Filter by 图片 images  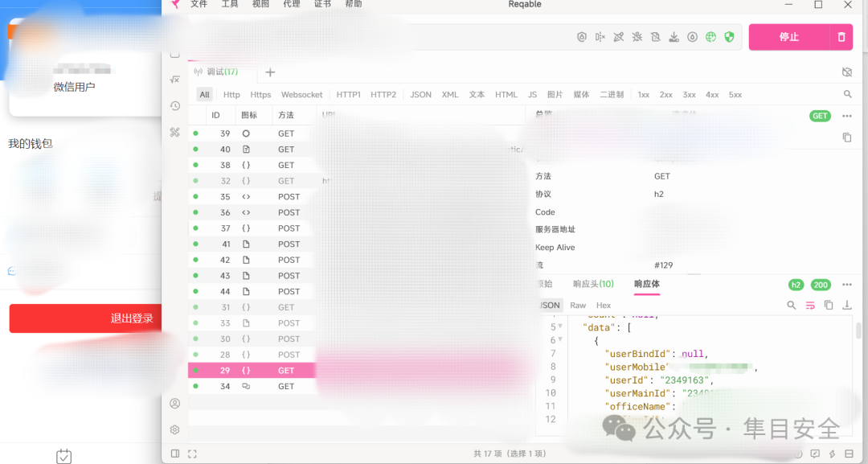(555, 95)
